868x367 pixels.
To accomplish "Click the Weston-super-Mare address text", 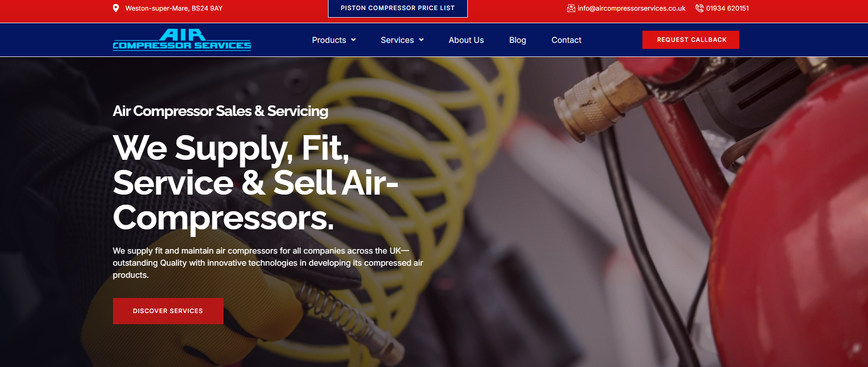I will point(174,8).
